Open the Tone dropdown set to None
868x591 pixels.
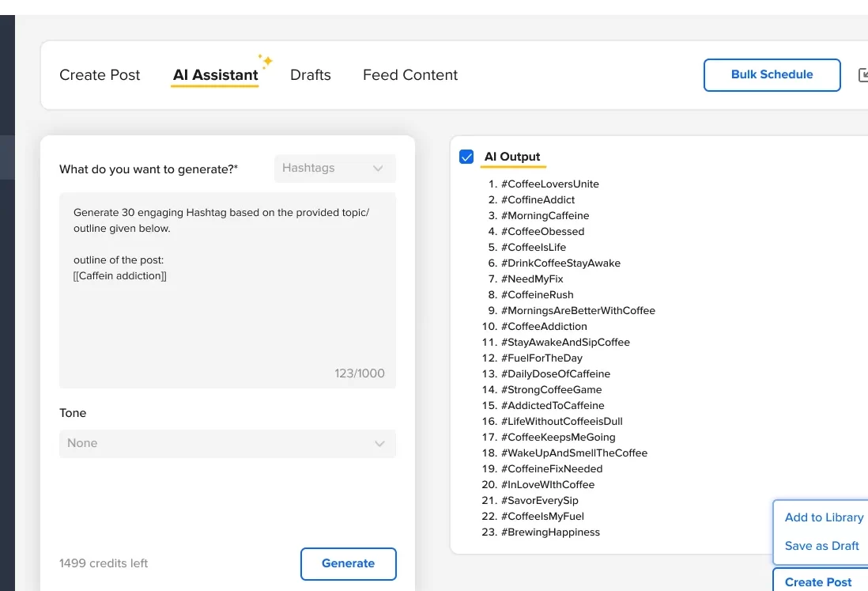click(228, 443)
